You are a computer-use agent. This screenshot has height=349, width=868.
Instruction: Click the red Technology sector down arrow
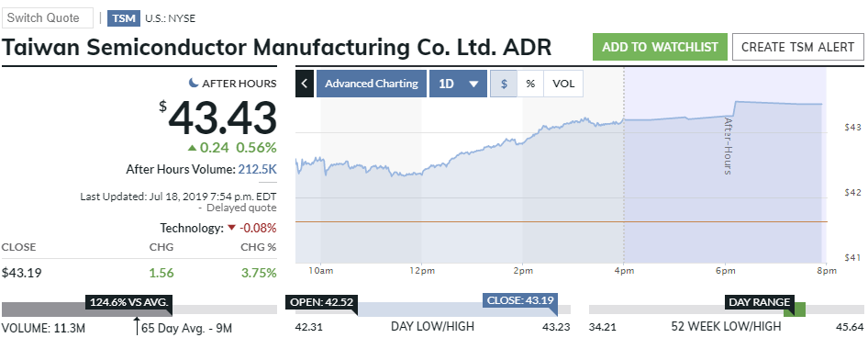click(231, 228)
